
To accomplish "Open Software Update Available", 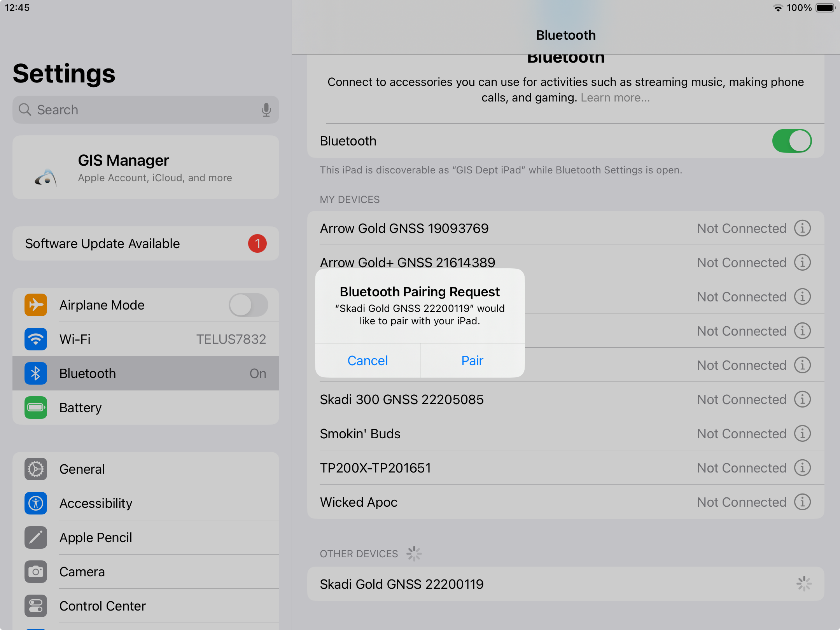I will (x=146, y=243).
